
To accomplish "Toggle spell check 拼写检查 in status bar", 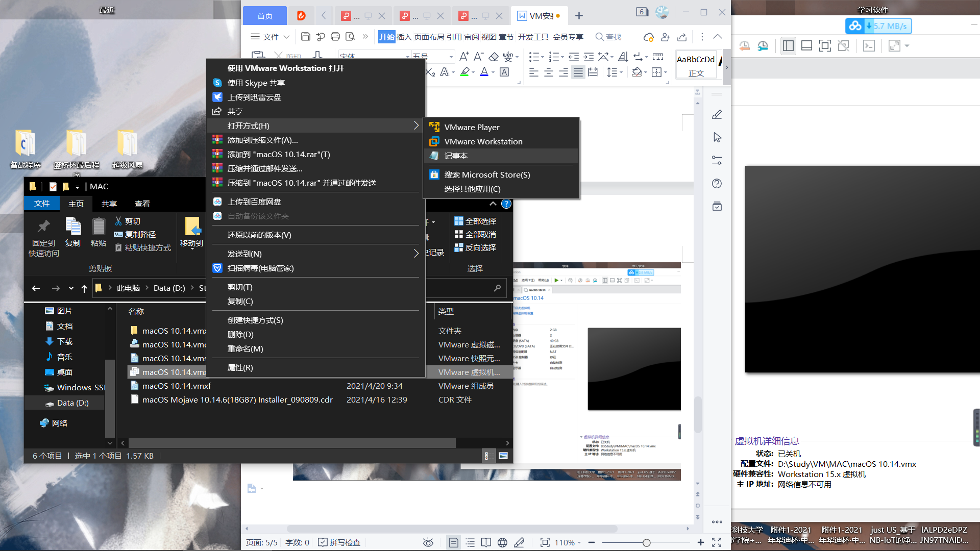I will (339, 542).
